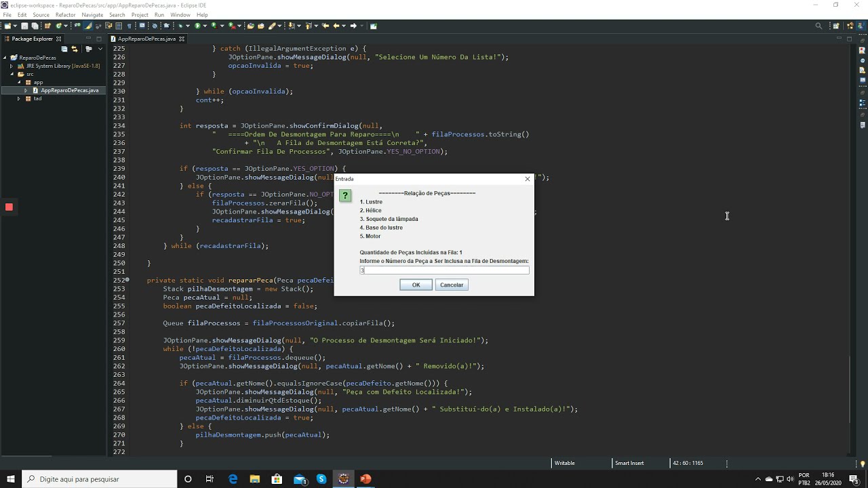The image size is (868, 488).
Task: Open the Eclipse search magnifier icon
Action: (818, 26)
